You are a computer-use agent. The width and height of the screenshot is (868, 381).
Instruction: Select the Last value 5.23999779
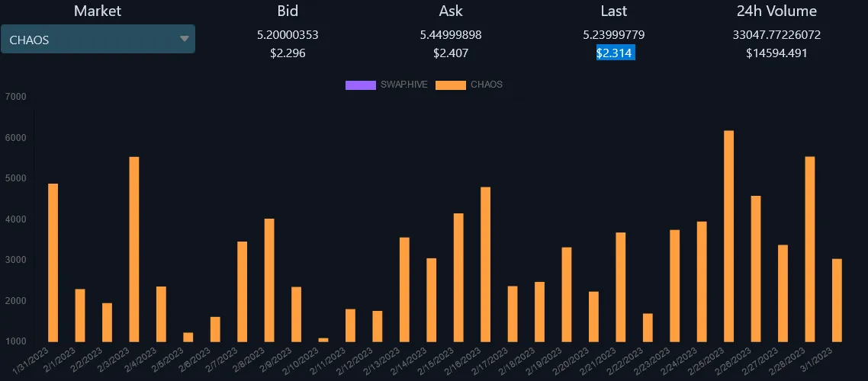tap(614, 35)
